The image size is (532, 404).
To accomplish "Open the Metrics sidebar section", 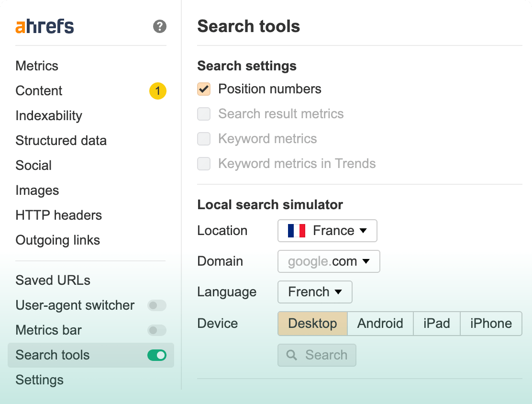I will [x=37, y=66].
